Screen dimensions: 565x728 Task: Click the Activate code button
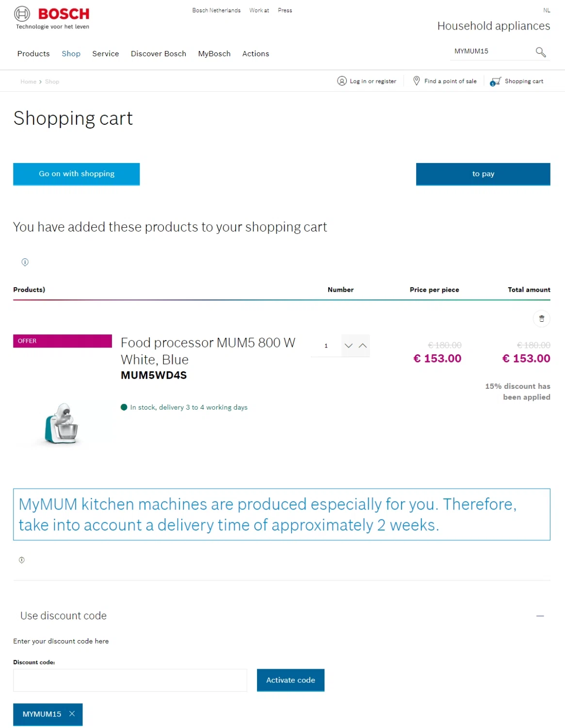pyautogui.click(x=291, y=680)
